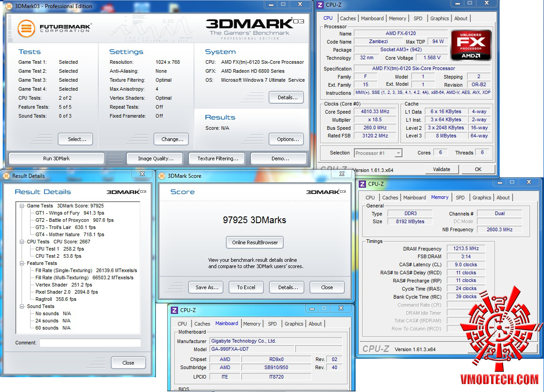The width and height of the screenshot is (544, 392).
Task: Click the Validate button in CPU-Z
Action: [x=441, y=169]
